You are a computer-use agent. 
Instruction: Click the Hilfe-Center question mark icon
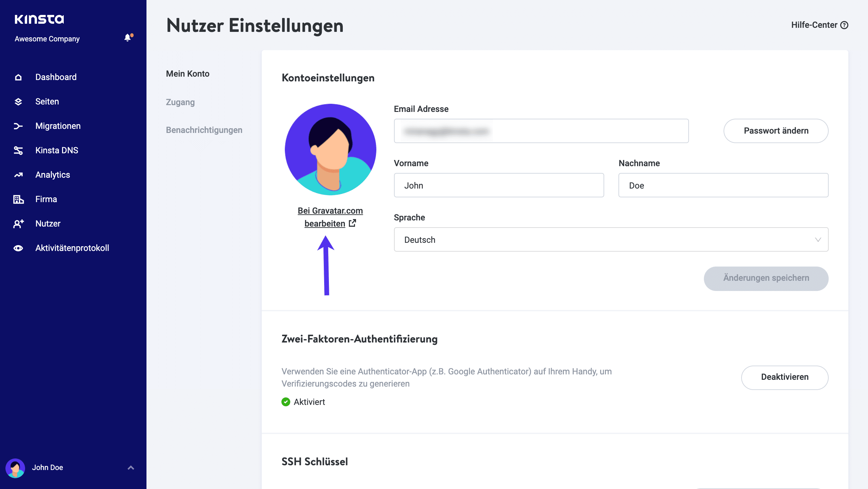845,25
